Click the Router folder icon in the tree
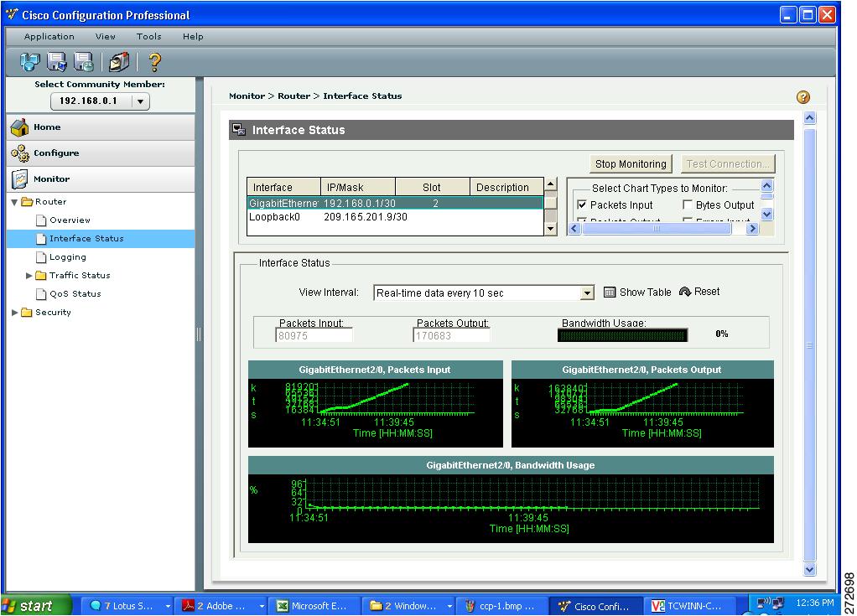857x616 pixels. 27,202
